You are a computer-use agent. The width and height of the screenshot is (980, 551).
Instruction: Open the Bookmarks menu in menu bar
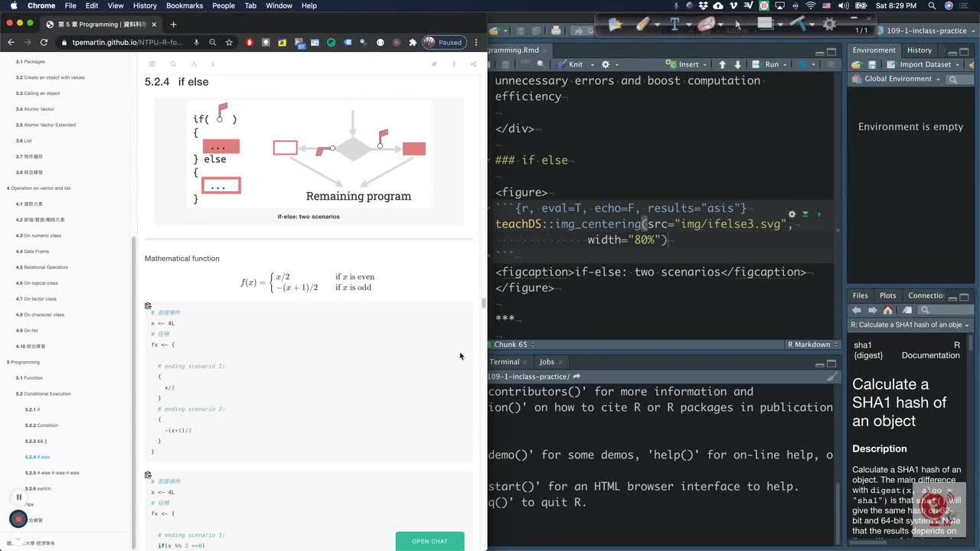[x=185, y=5]
